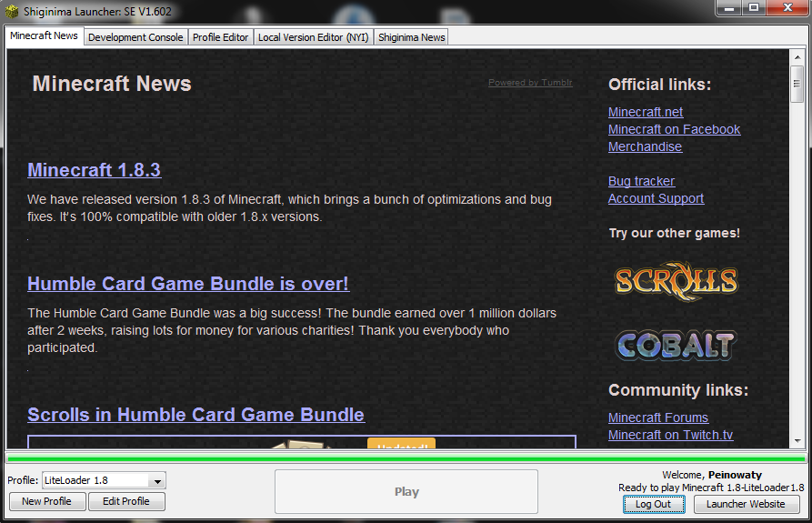Visit the Minecraft Forums link
Image resolution: width=812 pixels, height=523 pixels.
click(658, 417)
